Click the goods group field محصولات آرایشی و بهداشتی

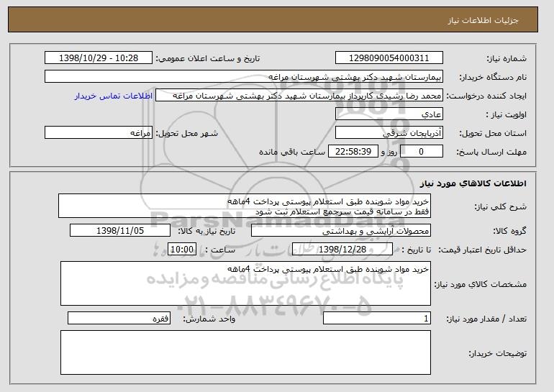(x=341, y=231)
